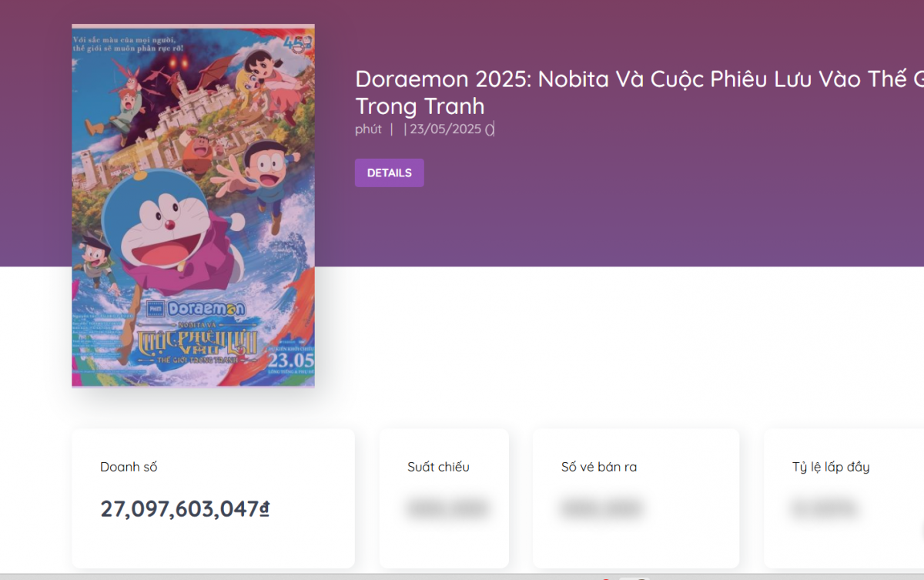Screen dimensions: 924x580
Task: Click the blurred occupancy rate value
Action: click(x=822, y=508)
